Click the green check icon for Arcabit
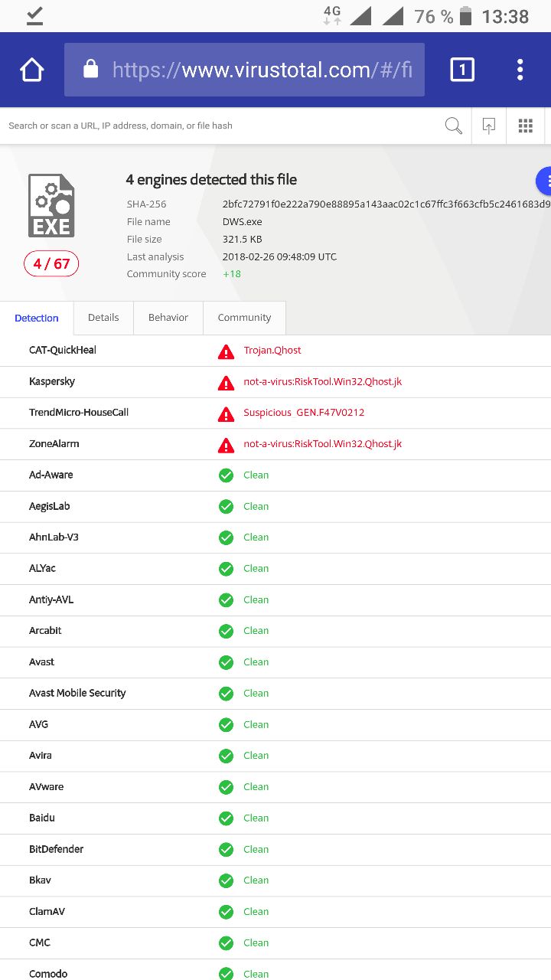The height and width of the screenshot is (980, 551). (x=226, y=631)
